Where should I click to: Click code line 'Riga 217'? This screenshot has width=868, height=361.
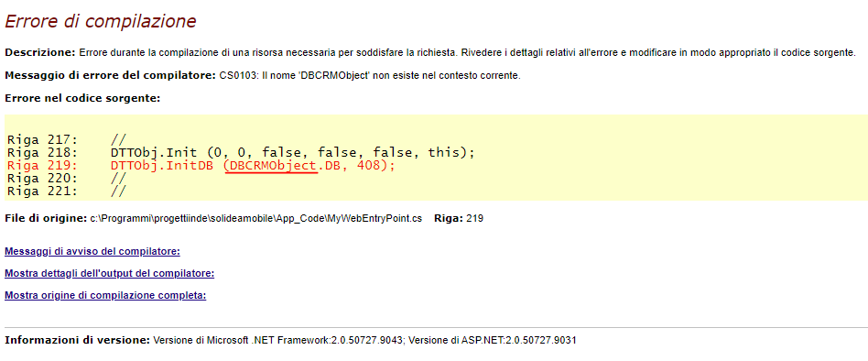point(67,140)
